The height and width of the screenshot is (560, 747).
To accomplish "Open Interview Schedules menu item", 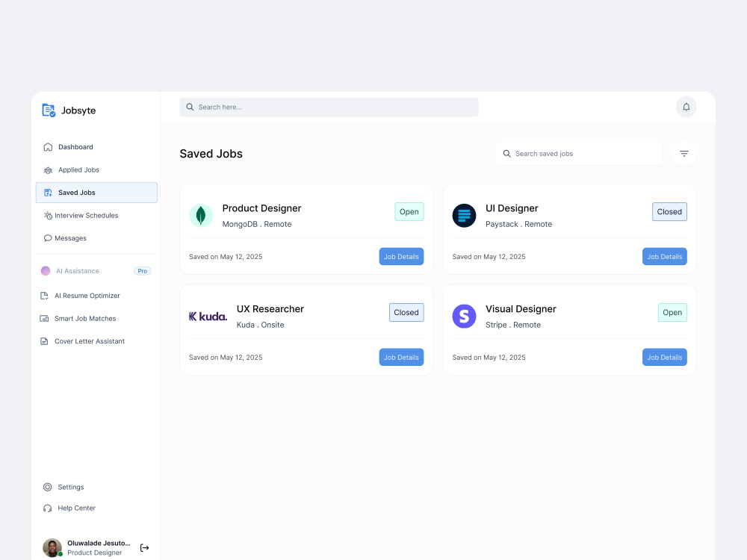I will [x=96, y=215].
